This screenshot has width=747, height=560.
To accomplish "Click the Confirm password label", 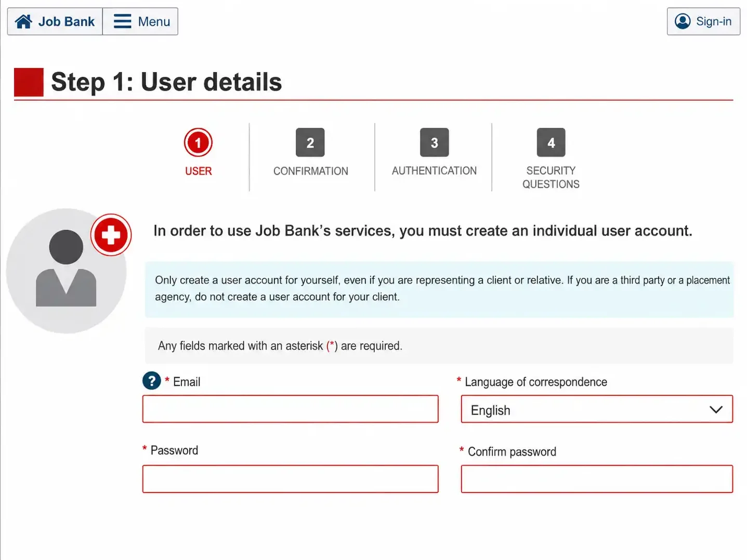I will pyautogui.click(x=512, y=451).
